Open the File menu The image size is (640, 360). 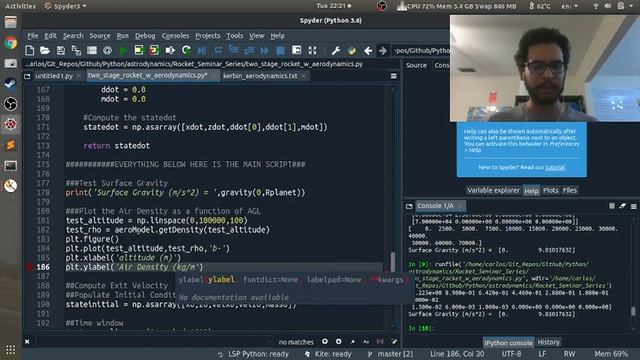[x=33, y=36]
